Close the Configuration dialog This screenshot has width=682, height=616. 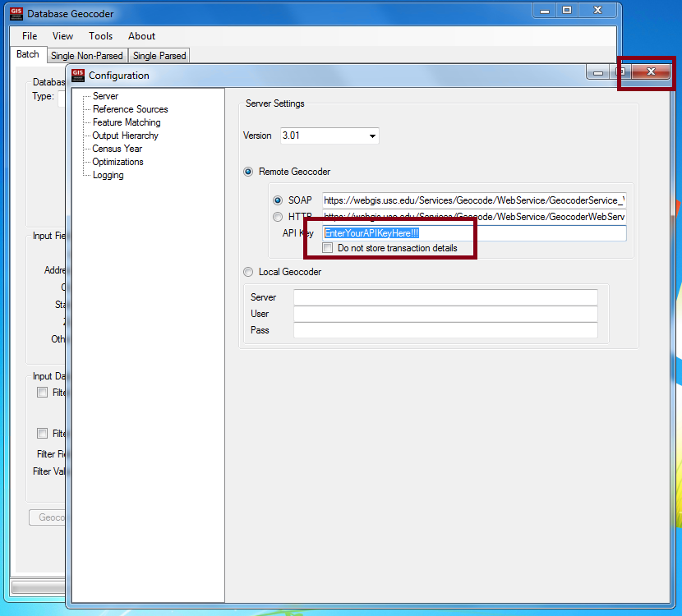pyautogui.click(x=651, y=72)
